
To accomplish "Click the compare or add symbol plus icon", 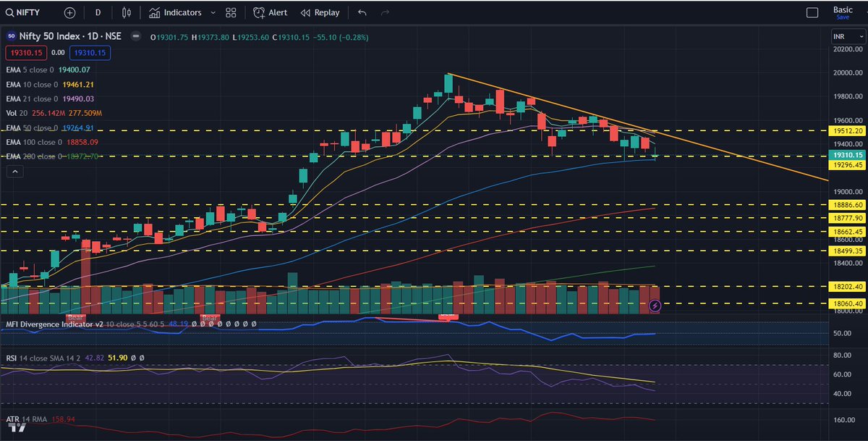I will (x=69, y=12).
